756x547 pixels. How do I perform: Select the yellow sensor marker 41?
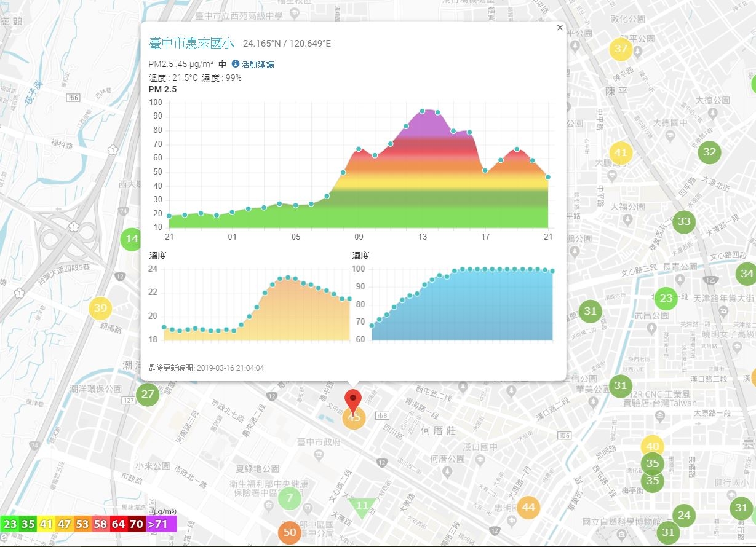coord(621,153)
